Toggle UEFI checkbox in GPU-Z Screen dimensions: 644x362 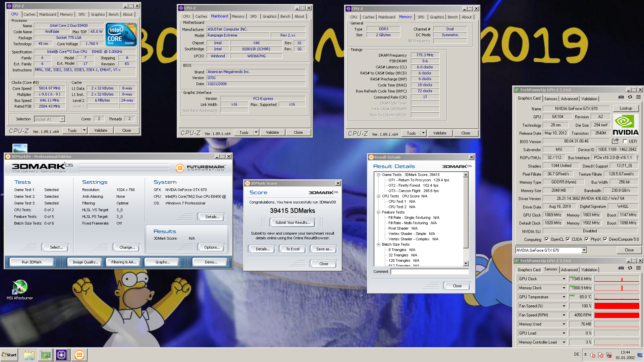(x=625, y=141)
